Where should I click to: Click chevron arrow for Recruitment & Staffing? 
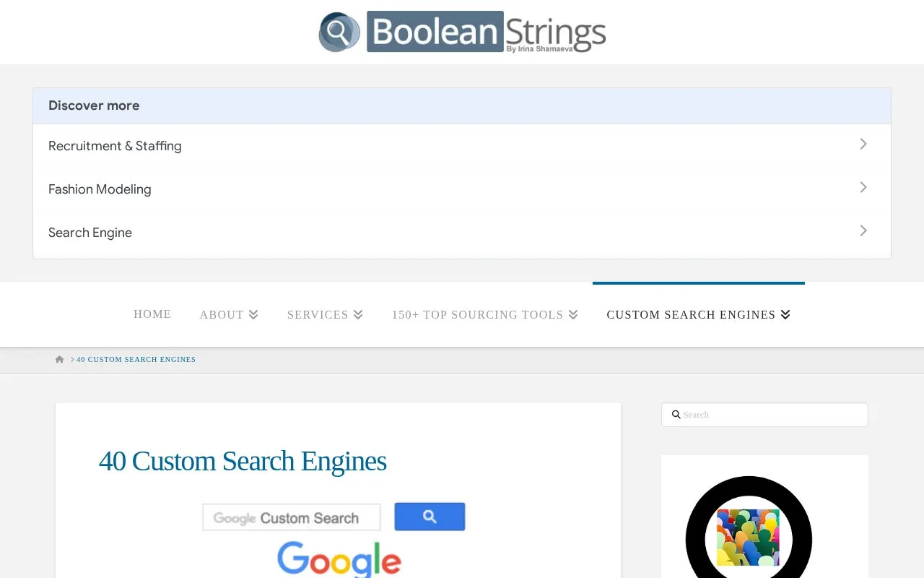pos(863,144)
